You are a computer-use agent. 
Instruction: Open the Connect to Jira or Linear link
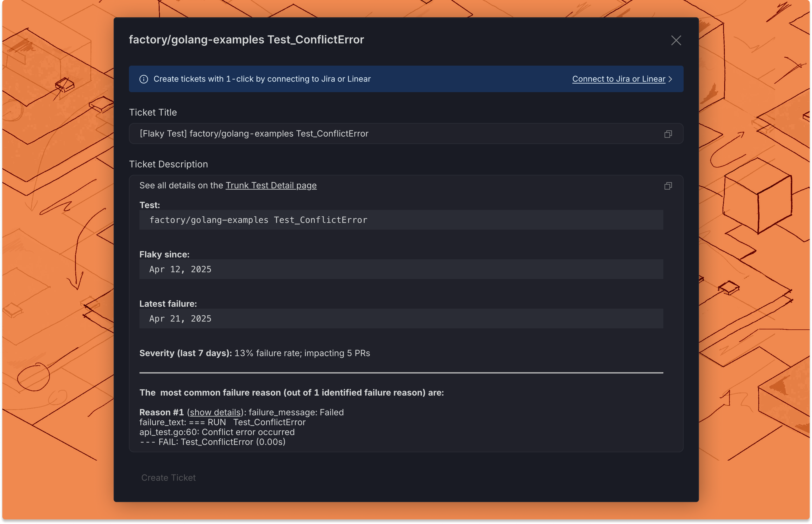619,79
